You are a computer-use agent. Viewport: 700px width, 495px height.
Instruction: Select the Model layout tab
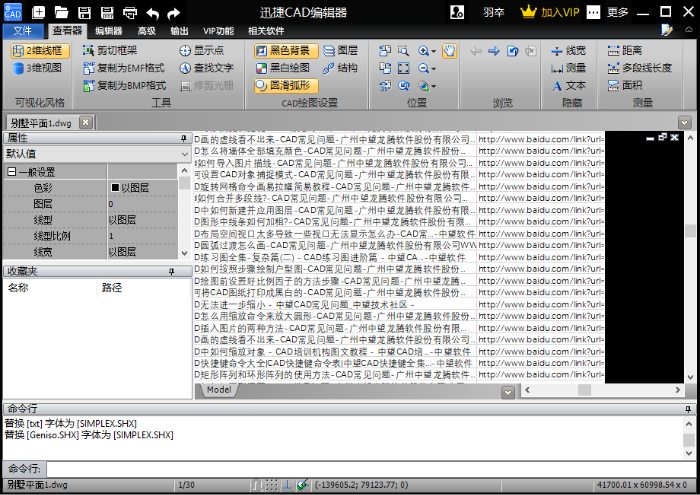pos(219,390)
